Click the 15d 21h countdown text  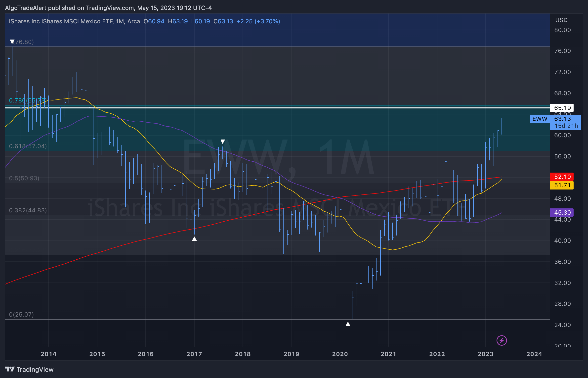click(x=566, y=126)
